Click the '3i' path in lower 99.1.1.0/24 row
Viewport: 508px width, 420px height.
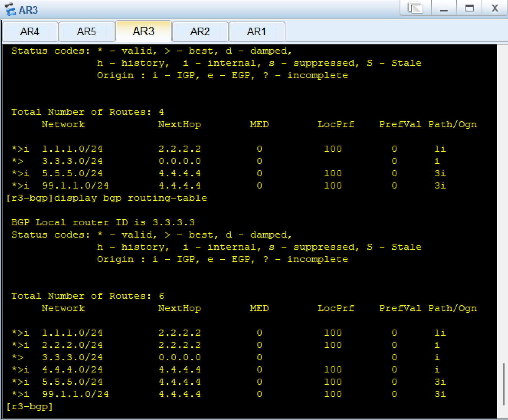pyautogui.click(x=440, y=394)
